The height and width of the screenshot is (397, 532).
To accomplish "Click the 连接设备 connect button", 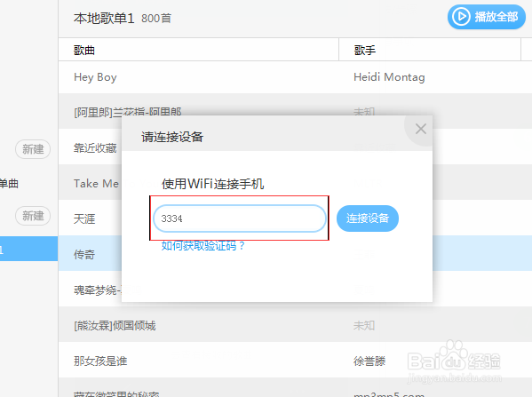I will point(368,218).
